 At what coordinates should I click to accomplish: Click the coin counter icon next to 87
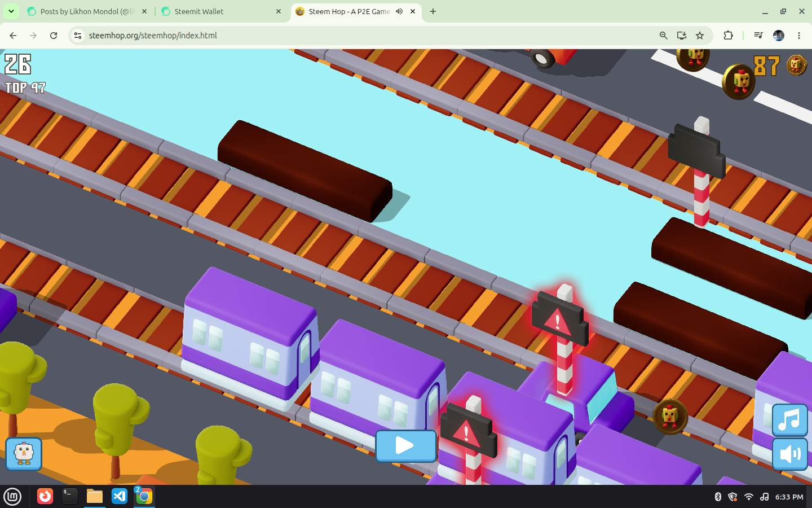tap(797, 65)
